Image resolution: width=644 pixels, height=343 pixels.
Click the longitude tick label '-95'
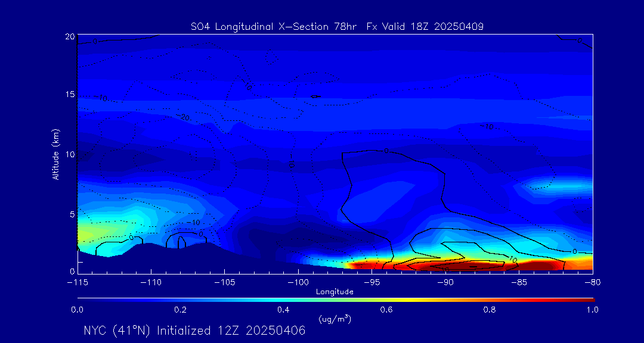[x=371, y=283]
